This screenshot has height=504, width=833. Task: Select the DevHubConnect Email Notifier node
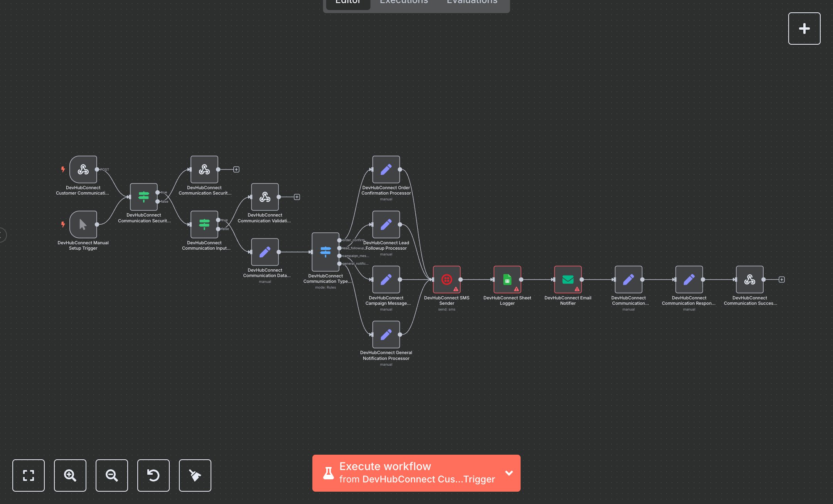568,279
